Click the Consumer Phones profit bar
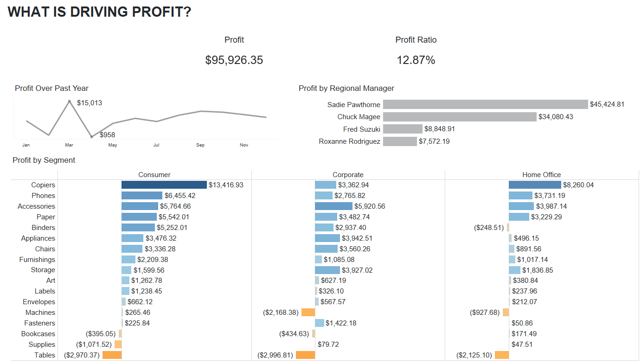The image size is (641, 364). [x=142, y=196]
